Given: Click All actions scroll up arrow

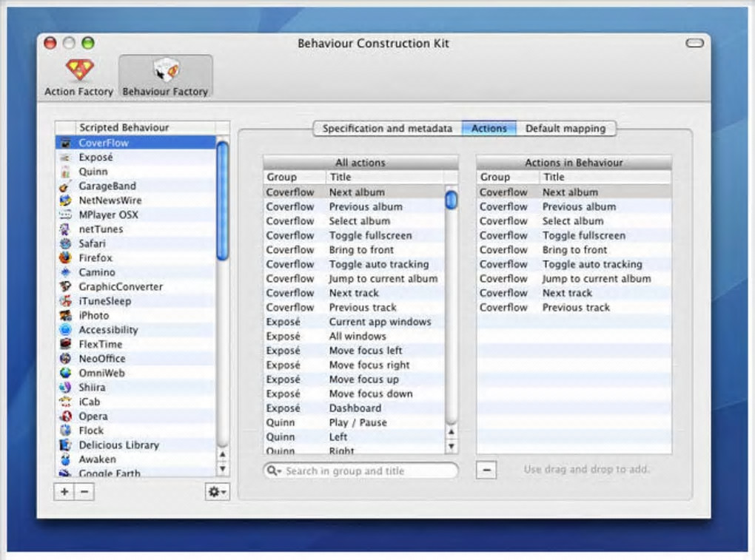Looking at the screenshot, I should (452, 432).
